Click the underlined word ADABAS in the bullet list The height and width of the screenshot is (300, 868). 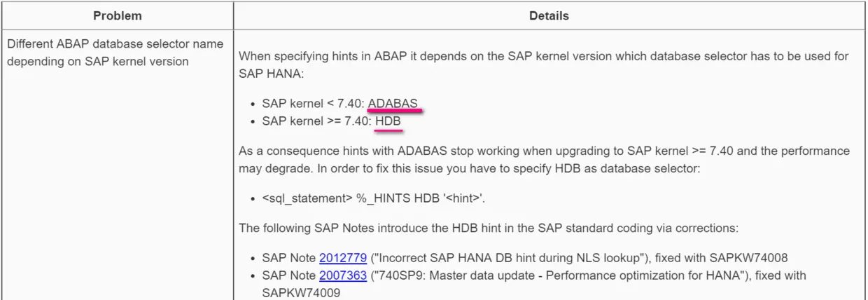[x=393, y=103]
